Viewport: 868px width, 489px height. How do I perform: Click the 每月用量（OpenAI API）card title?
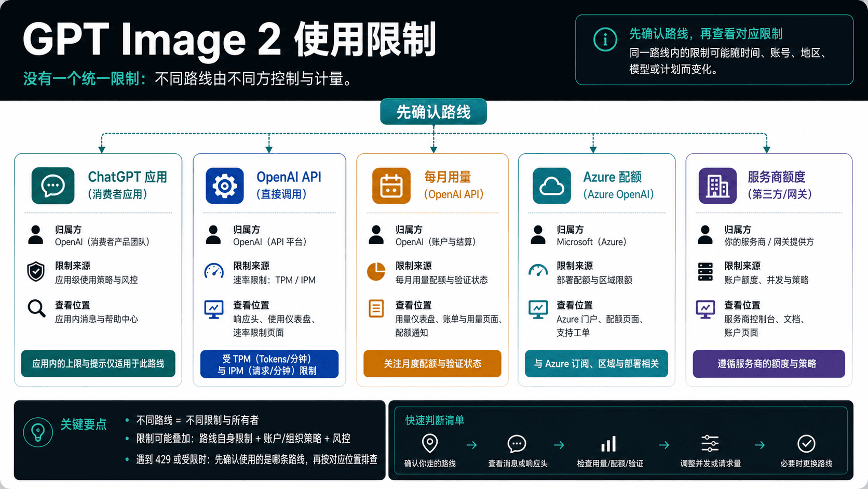point(454,185)
